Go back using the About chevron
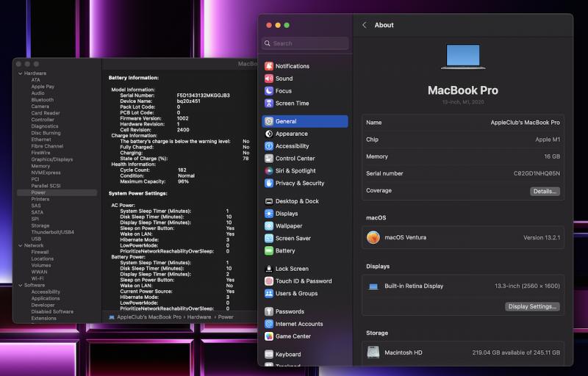 coord(364,25)
